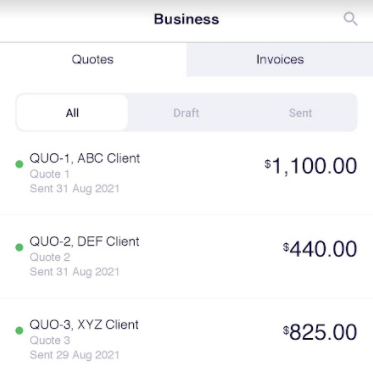Switch to the Invoices tab

[x=280, y=60]
